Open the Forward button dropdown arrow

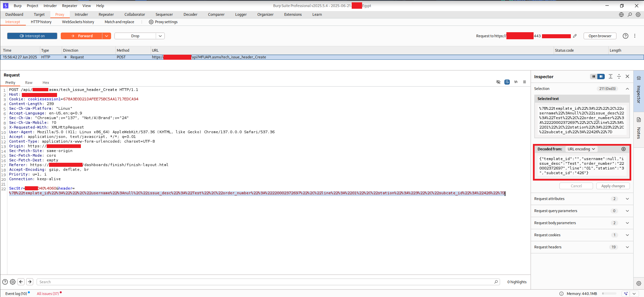(107, 36)
